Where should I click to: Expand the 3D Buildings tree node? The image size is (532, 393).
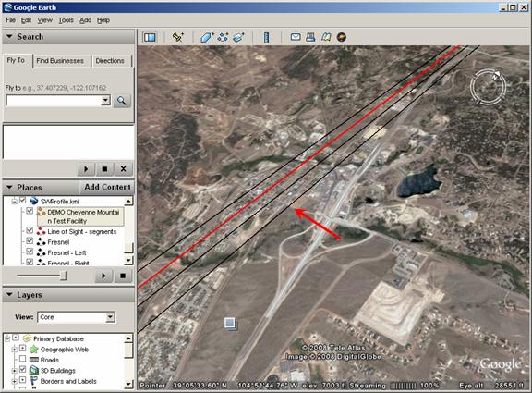click(14, 370)
